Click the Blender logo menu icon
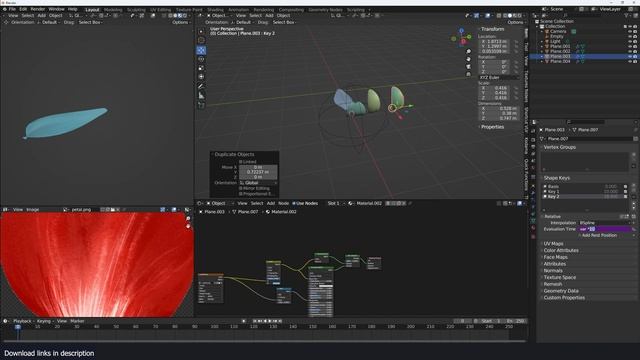 4,9
